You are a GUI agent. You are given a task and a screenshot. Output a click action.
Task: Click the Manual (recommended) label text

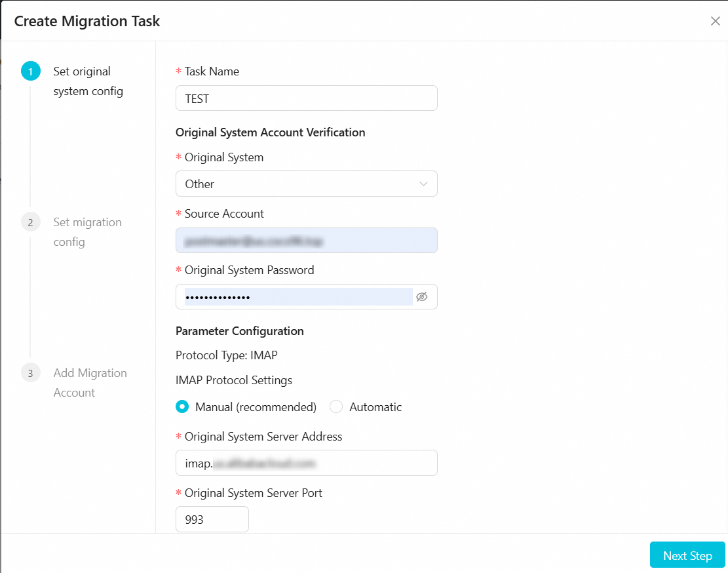click(256, 407)
